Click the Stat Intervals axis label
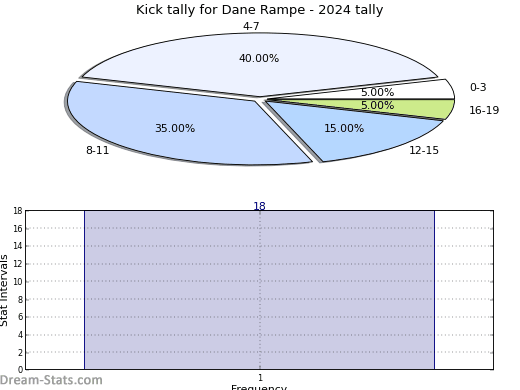Viewport: 520px width, 390px height. point(4,290)
